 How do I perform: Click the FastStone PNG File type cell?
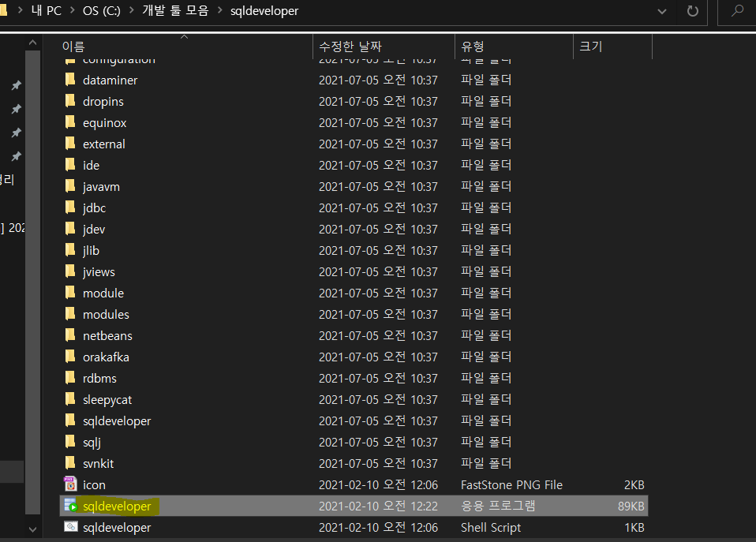(x=511, y=484)
